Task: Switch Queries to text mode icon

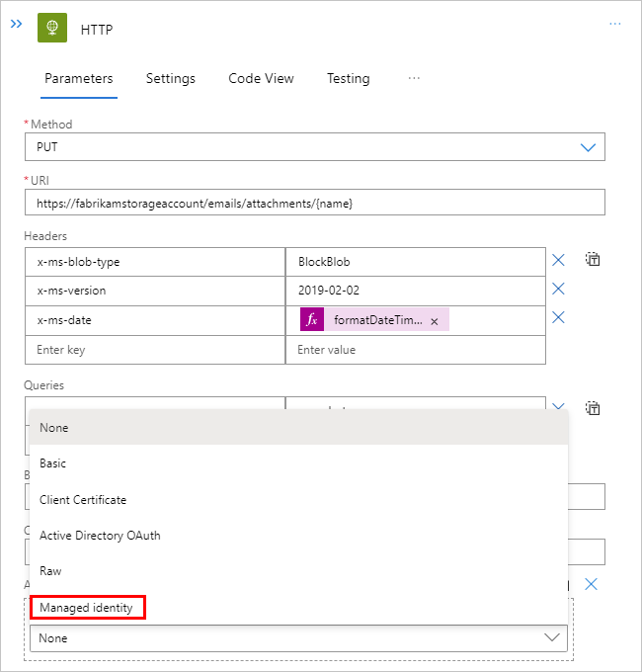Action: click(x=593, y=407)
